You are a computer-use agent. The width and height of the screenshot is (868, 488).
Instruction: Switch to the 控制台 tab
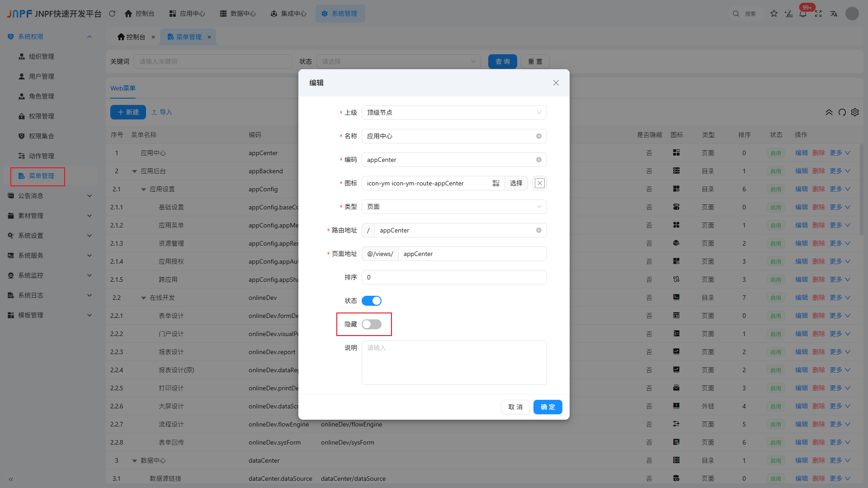point(132,37)
